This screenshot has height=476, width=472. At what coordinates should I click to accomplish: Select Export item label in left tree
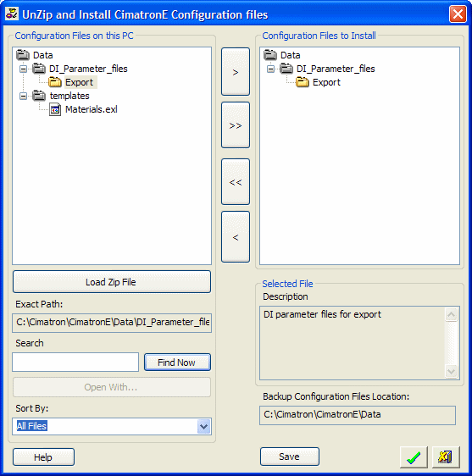coord(80,82)
